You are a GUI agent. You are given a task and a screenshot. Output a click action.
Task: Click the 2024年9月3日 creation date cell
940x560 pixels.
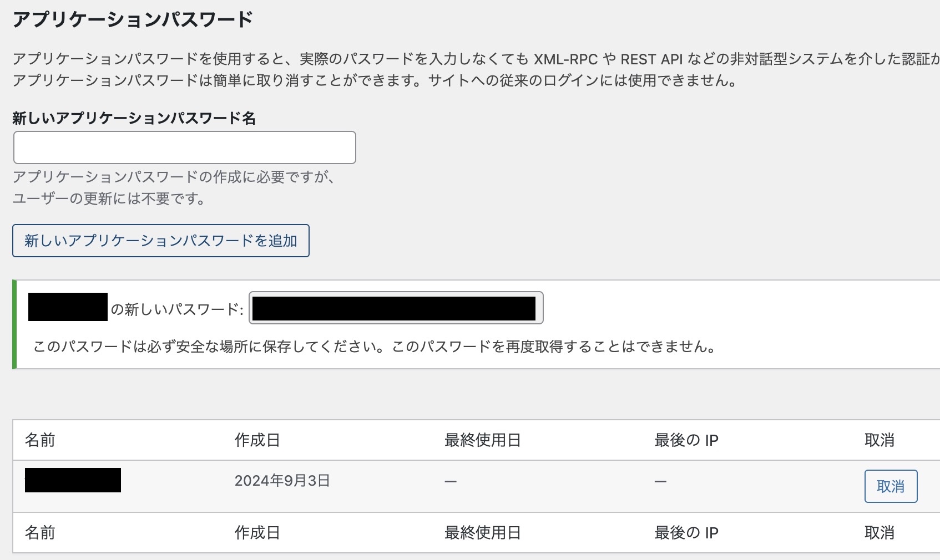[x=282, y=481]
